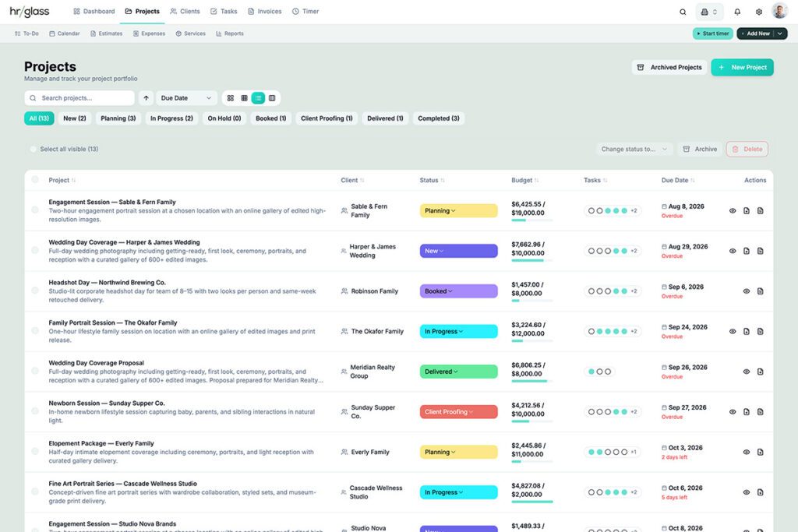The height and width of the screenshot is (532, 798).
Task: Open the Planning status dropdown for Sable & Fern
Action: tap(458, 211)
